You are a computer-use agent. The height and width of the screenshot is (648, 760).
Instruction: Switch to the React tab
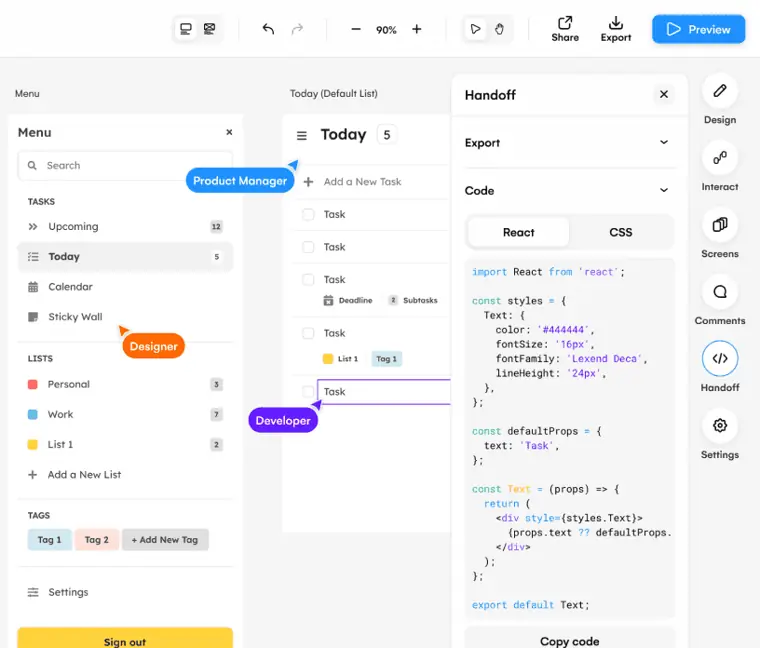pos(519,232)
